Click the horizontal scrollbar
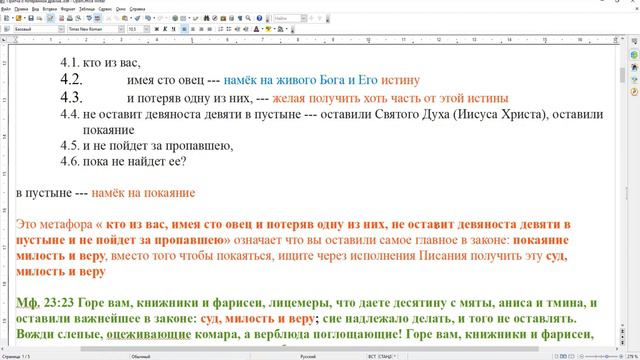 point(309,349)
